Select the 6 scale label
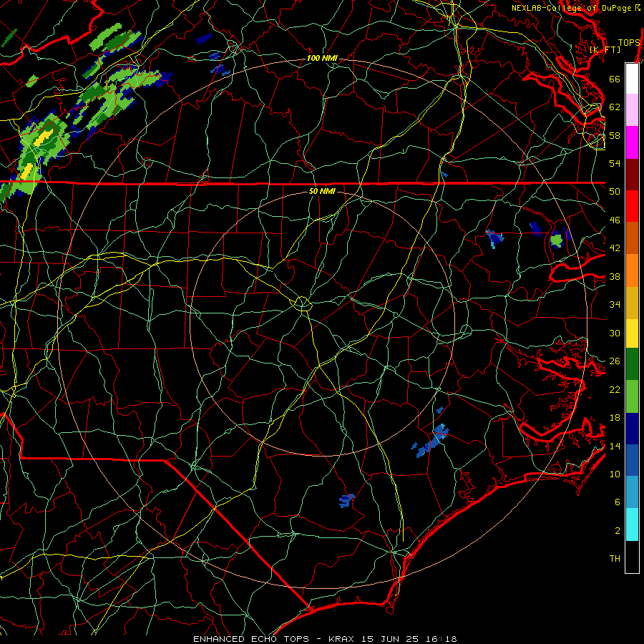This screenshot has height=644, width=644. click(618, 502)
